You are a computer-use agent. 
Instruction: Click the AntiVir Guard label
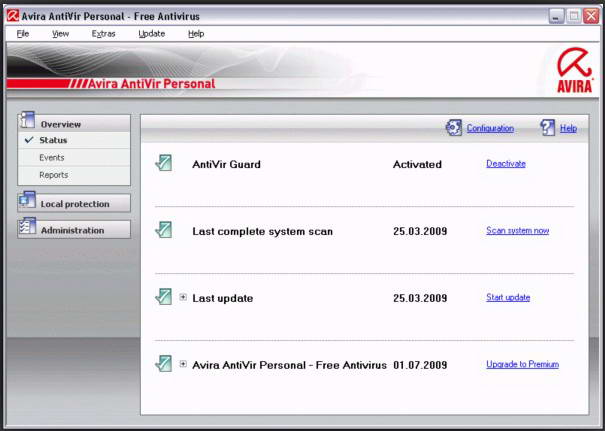[226, 164]
